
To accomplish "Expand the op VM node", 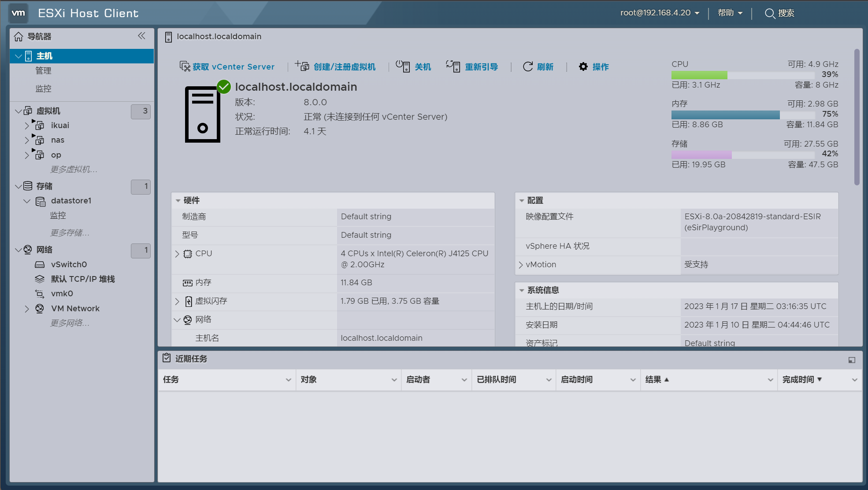I will 27,155.
